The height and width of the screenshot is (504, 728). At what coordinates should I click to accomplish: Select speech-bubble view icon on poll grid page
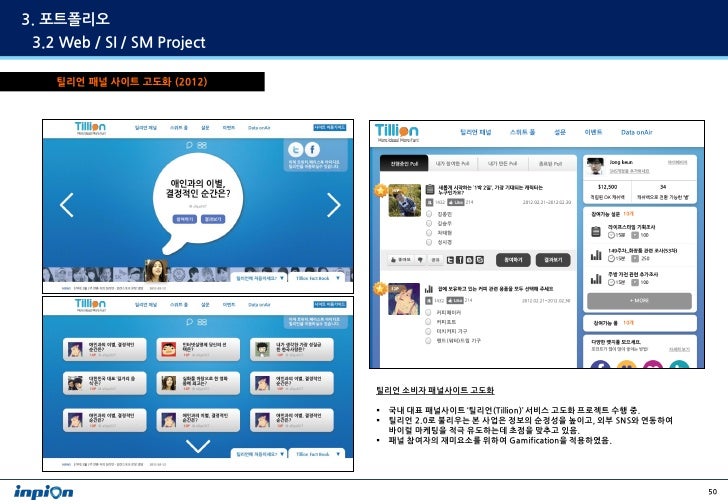[x=189, y=322]
